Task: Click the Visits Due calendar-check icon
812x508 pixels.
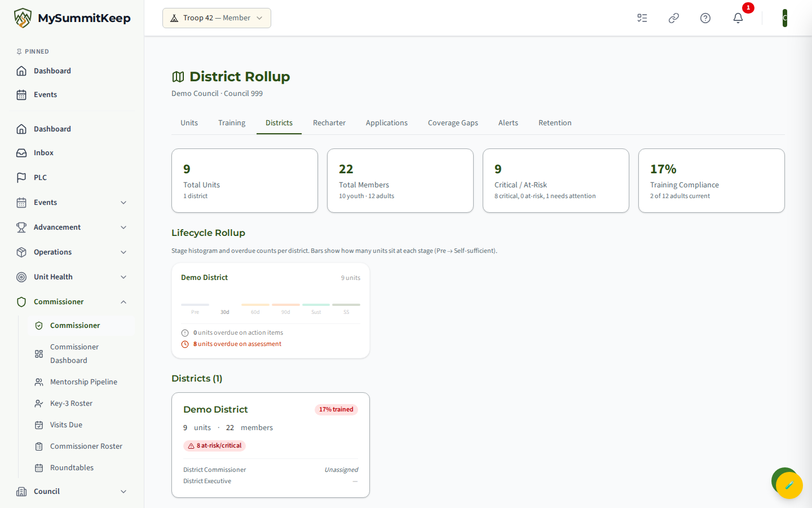Action: tap(39, 425)
